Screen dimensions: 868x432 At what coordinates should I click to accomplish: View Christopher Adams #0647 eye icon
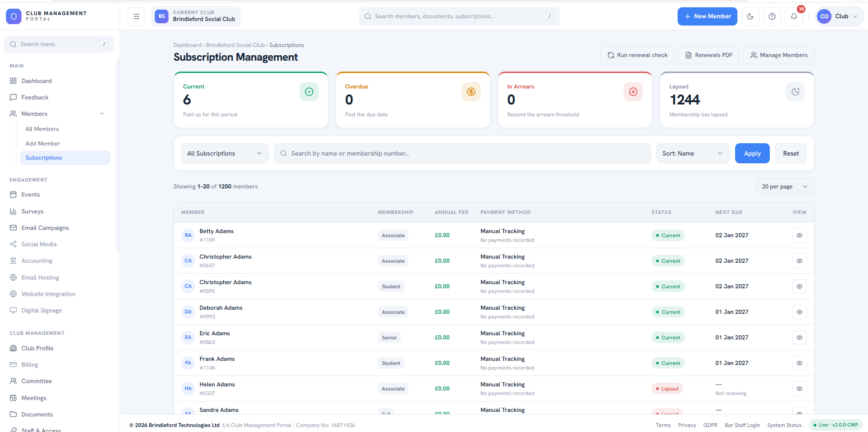pyautogui.click(x=800, y=261)
